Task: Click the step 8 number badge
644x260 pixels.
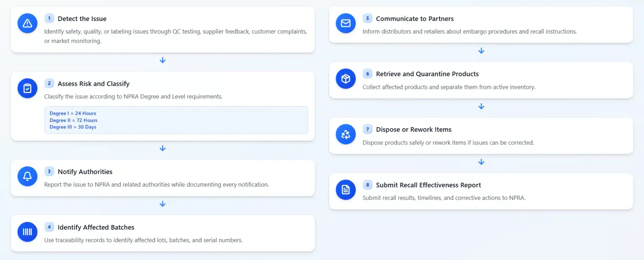Action: click(x=367, y=185)
